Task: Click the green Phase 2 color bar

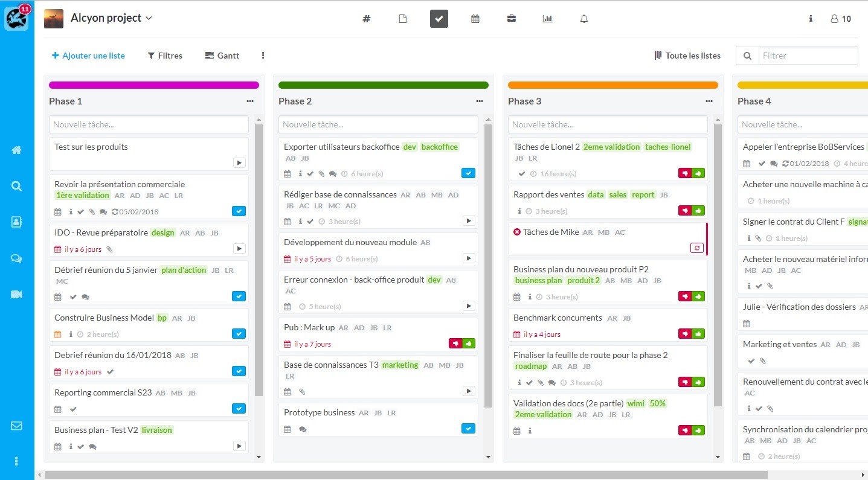Action: pyautogui.click(x=384, y=85)
